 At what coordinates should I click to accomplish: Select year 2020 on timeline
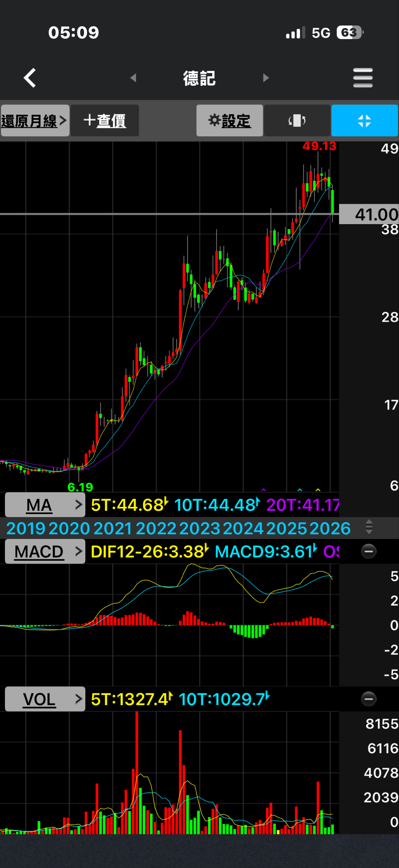[69, 528]
